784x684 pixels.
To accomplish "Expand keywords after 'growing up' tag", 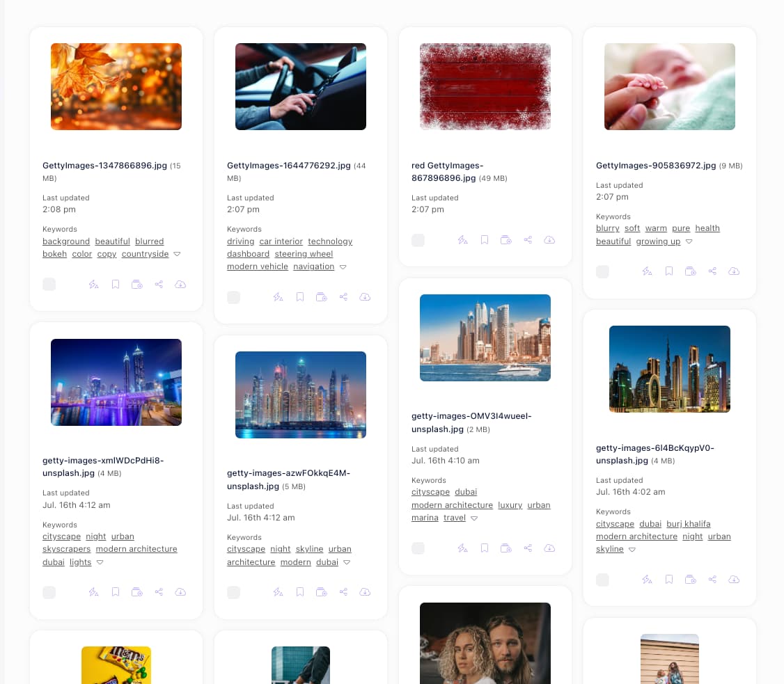I will point(689,241).
